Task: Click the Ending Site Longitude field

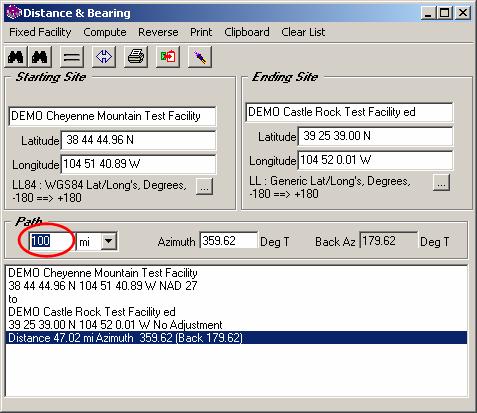Action: tap(375, 160)
